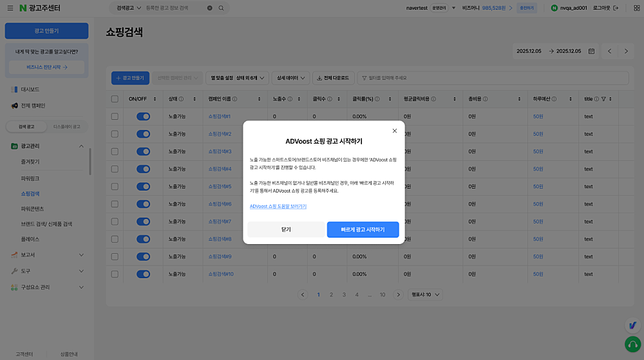Click the magnifier search icon
The width and height of the screenshot is (644, 360).
click(x=221, y=8)
